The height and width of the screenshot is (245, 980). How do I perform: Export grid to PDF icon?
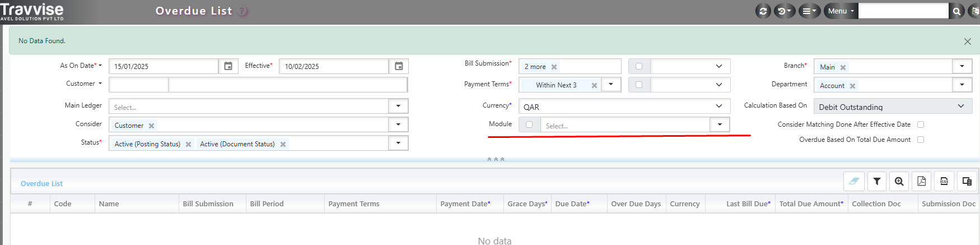click(x=922, y=181)
